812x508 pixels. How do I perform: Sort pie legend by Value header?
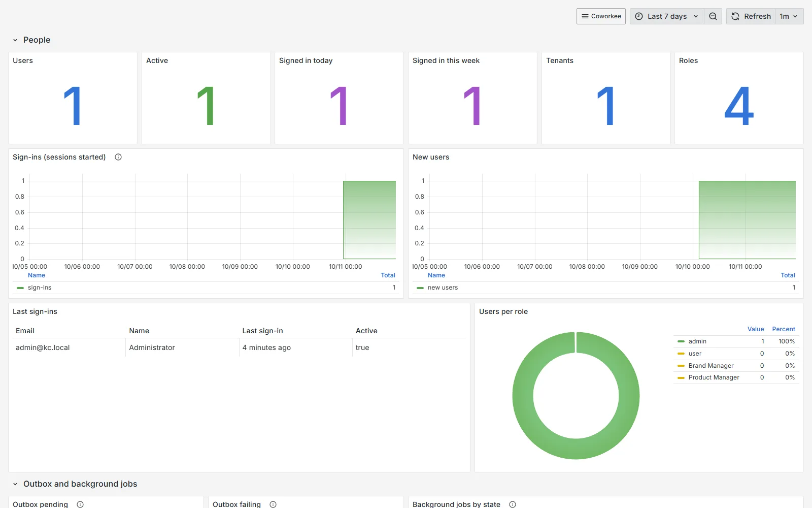[756, 329]
